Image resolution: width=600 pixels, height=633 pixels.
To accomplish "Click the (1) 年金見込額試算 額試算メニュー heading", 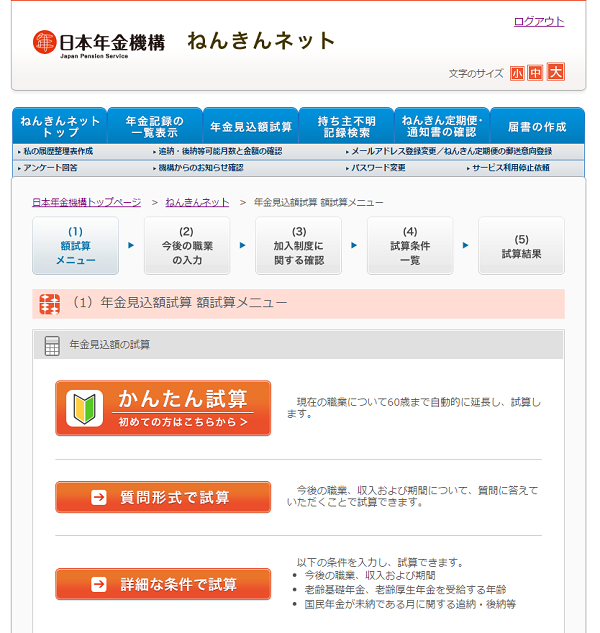I will pos(178,302).
